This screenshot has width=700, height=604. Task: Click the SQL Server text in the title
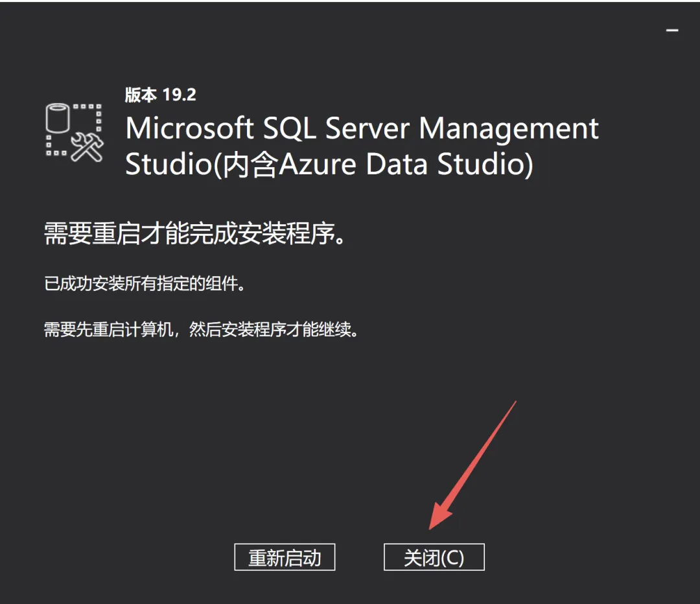click(336, 128)
